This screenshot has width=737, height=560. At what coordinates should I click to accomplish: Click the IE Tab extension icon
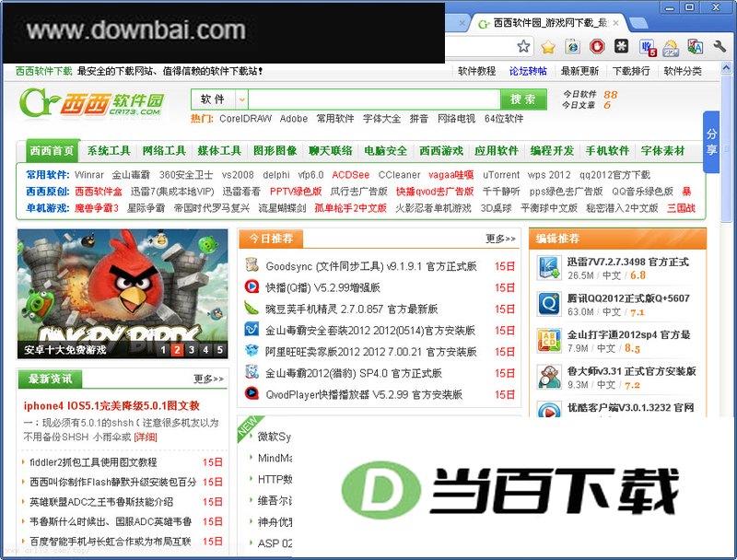pos(572,46)
